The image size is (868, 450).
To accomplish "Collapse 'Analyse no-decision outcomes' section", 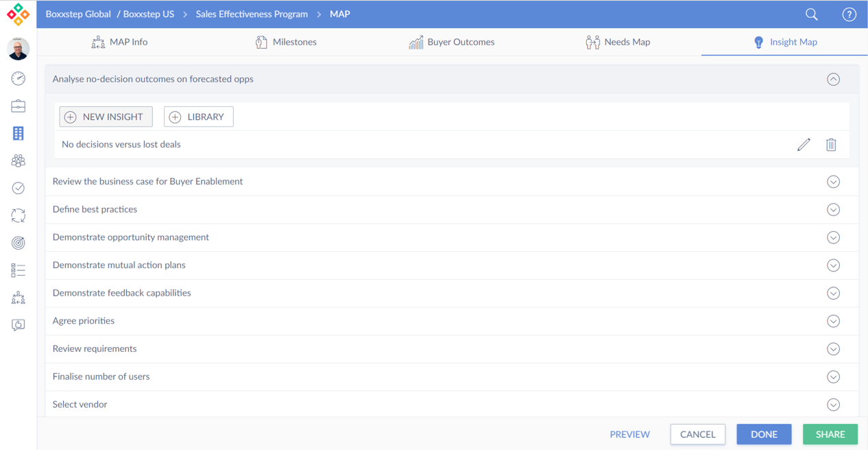I will tap(833, 80).
